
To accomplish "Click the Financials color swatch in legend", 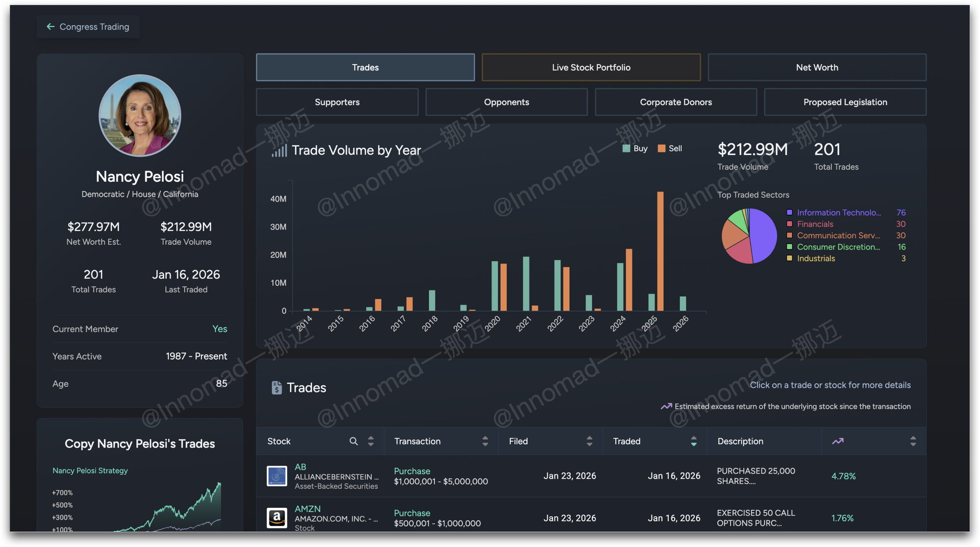I will point(789,224).
